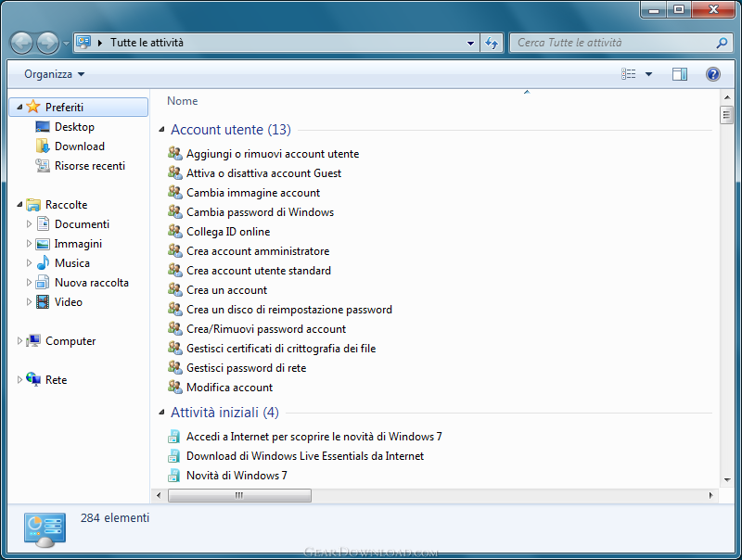This screenshot has width=742, height=560.
Task: Click the 'Attività iniziali (4)' group header
Action: (x=224, y=413)
